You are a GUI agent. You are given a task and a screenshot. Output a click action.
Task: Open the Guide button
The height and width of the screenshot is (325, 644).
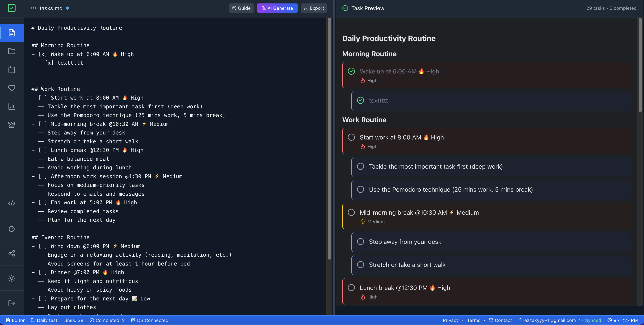(241, 8)
